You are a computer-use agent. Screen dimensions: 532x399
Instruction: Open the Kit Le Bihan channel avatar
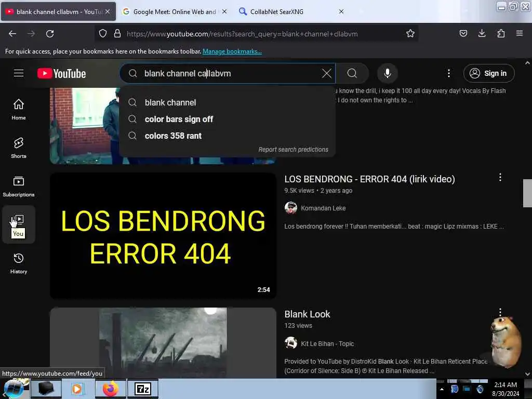point(291,343)
